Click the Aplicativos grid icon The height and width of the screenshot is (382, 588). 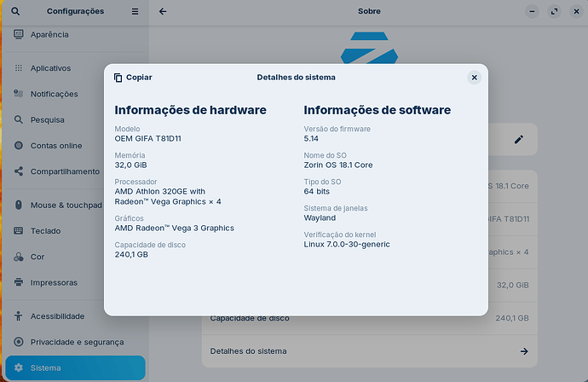click(19, 68)
